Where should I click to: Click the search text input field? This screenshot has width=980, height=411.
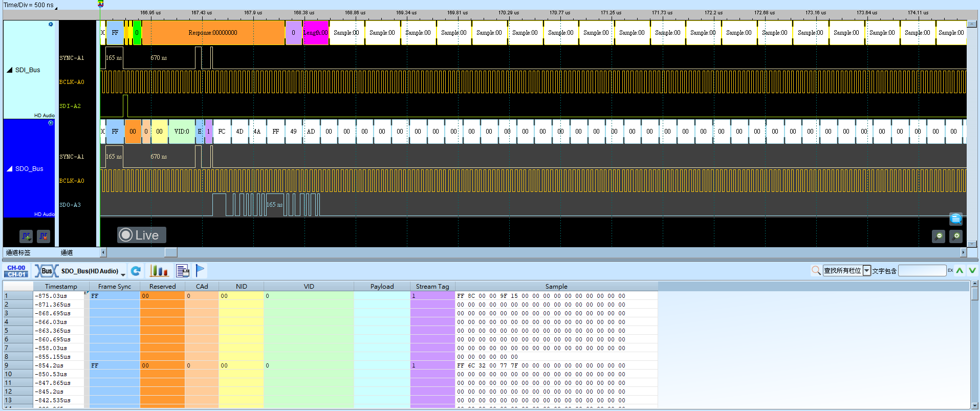(x=922, y=271)
